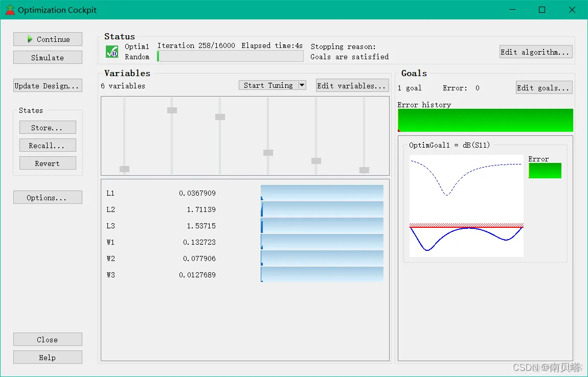Click the OptimGoal1 = dB(S11) label
The image size is (588, 377).
tap(449, 145)
